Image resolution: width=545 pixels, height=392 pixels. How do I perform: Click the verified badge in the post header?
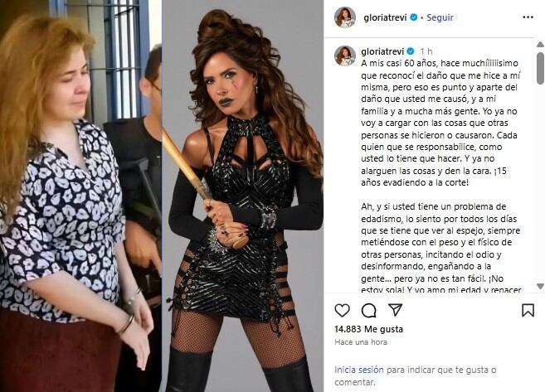(x=414, y=17)
